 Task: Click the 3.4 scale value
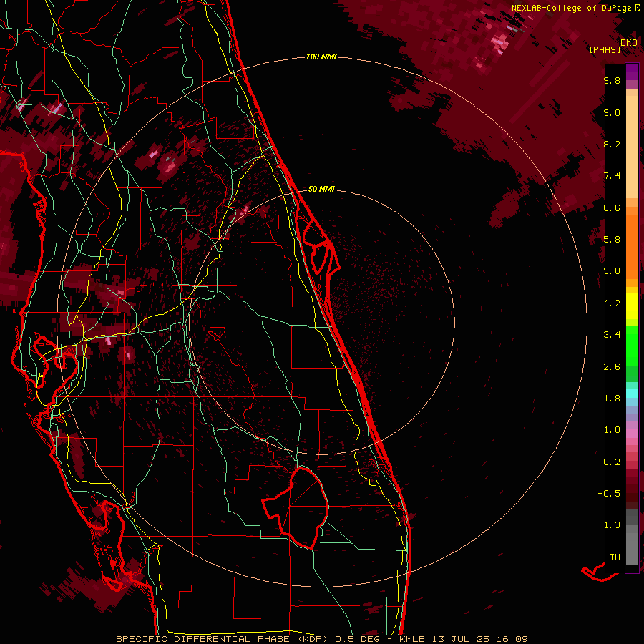pyautogui.click(x=612, y=335)
